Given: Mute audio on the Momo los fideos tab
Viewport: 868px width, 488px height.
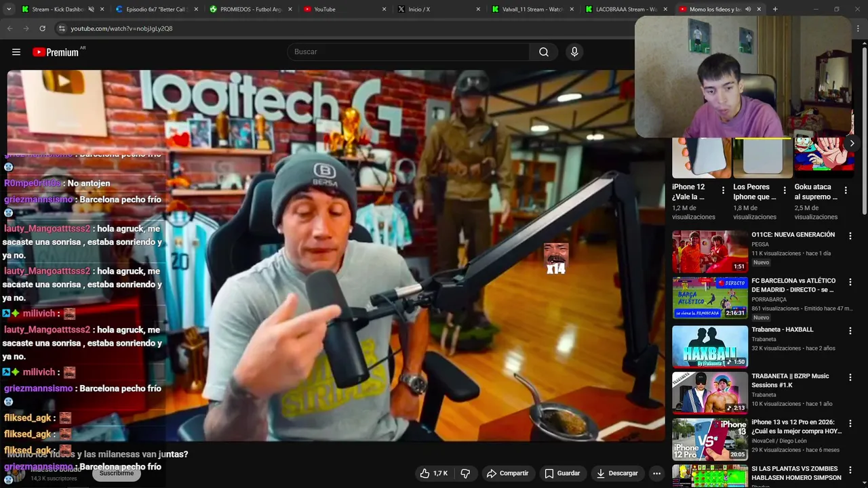Looking at the screenshot, I should pyautogui.click(x=748, y=9).
